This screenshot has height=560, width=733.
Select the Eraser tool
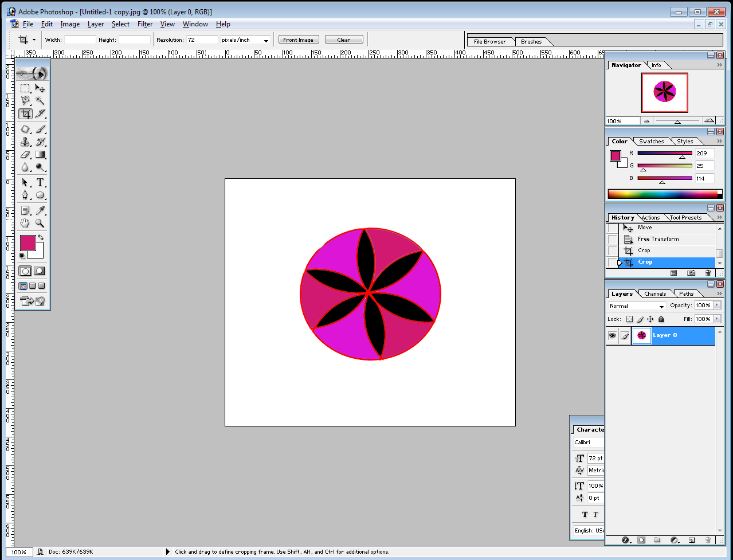click(x=25, y=155)
